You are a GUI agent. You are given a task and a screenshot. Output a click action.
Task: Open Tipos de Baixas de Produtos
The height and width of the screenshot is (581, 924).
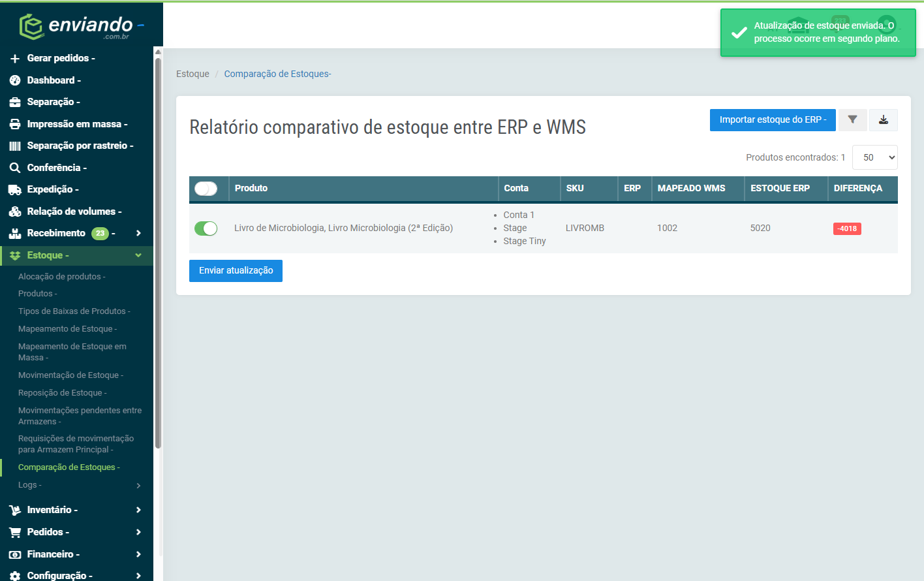point(74,311)
